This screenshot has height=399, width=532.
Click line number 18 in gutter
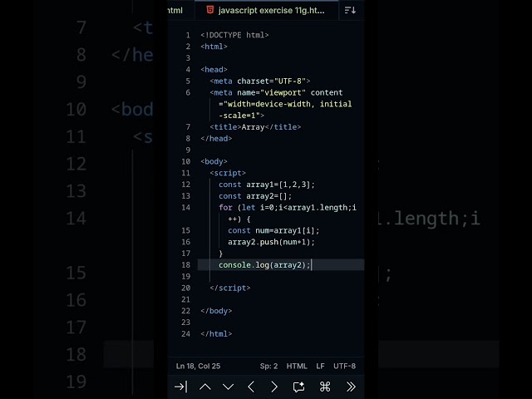(x=186, y=265)
